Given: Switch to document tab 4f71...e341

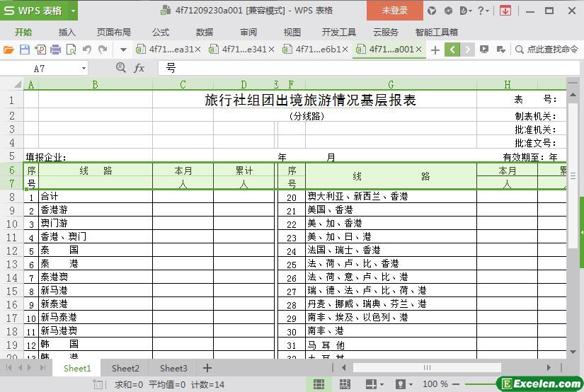Looking at the screenshot, I should (x=238, y=49).
